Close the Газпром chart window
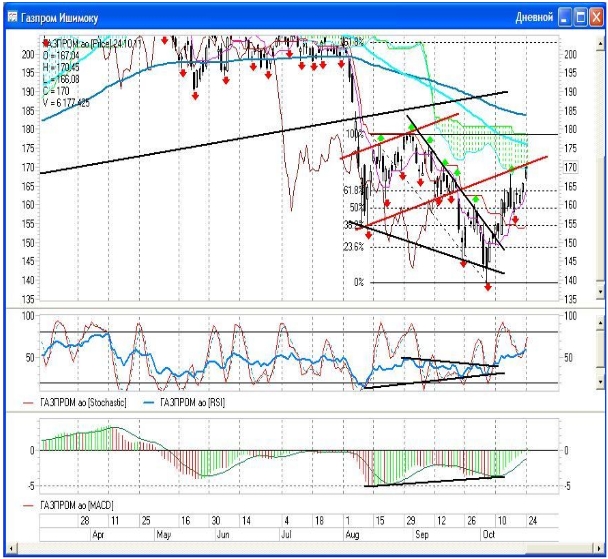Screen dimensions: 608x559 coord(596,17)
